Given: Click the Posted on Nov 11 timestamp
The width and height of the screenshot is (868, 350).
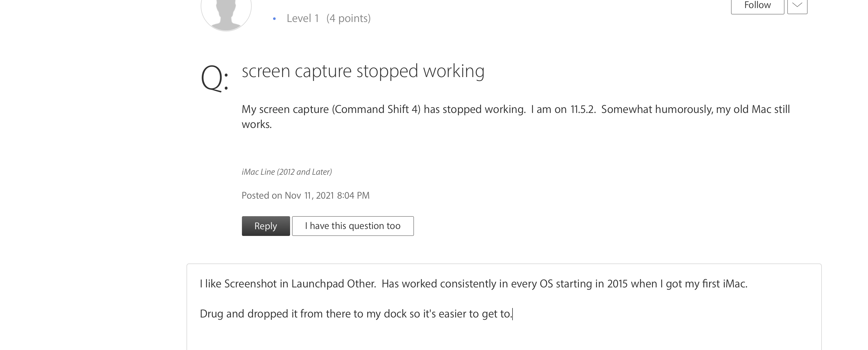Looking at the screenshot, I should 305,195.
